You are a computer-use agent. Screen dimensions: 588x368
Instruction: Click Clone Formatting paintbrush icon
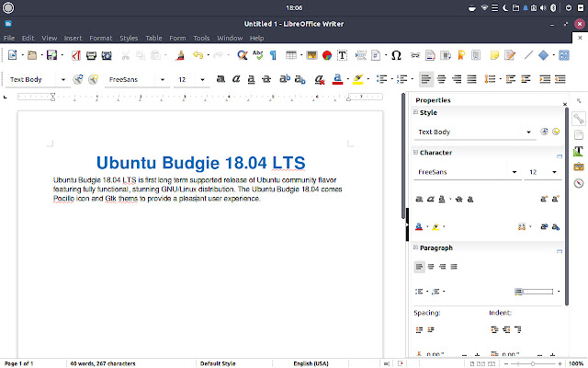pyautogui.click(x=180, y=55)
